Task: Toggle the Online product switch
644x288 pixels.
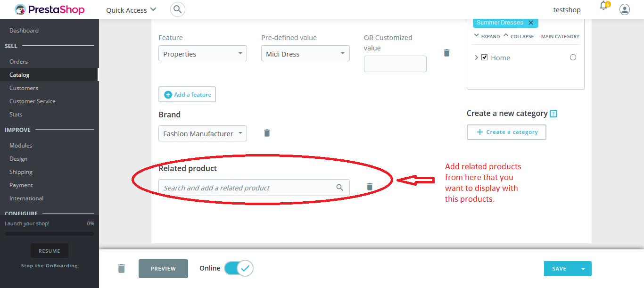Action: coord(239,268)
